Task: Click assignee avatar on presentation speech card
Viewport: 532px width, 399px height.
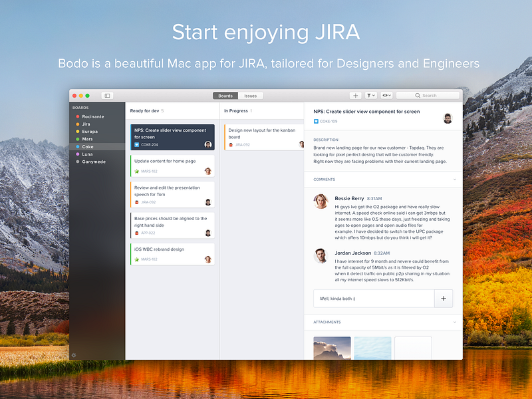Action: pos(208,202)
